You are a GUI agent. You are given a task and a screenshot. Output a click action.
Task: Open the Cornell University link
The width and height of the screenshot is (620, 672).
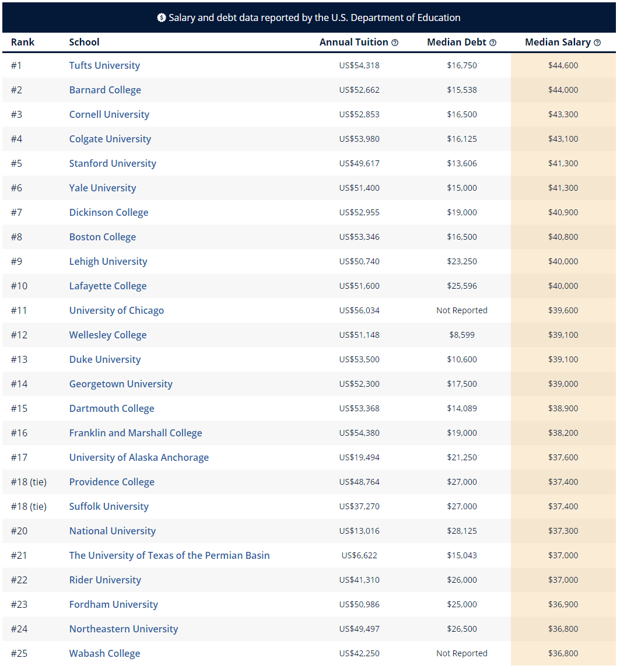coord(109,114)
